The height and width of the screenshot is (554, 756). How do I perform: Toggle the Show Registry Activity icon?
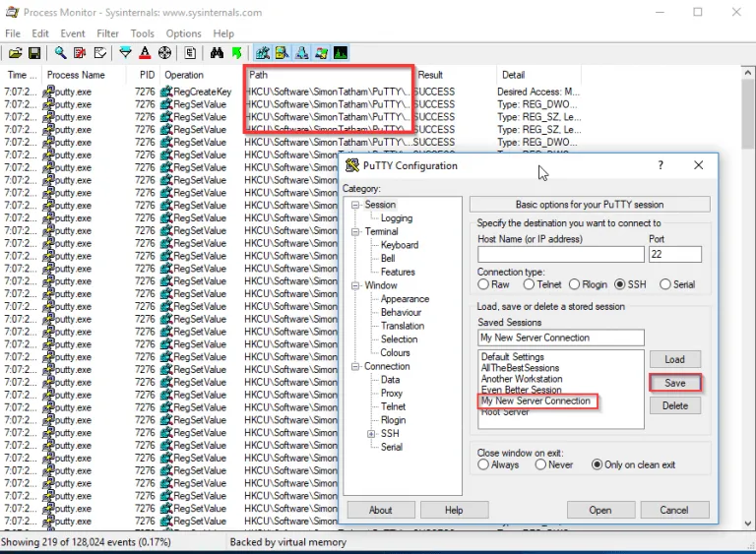(x=263, y=53)
